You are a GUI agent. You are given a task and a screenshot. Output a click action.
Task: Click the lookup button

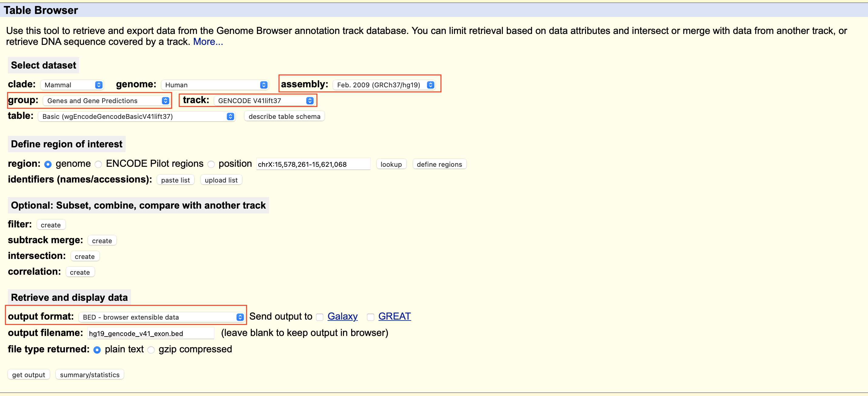391,164
